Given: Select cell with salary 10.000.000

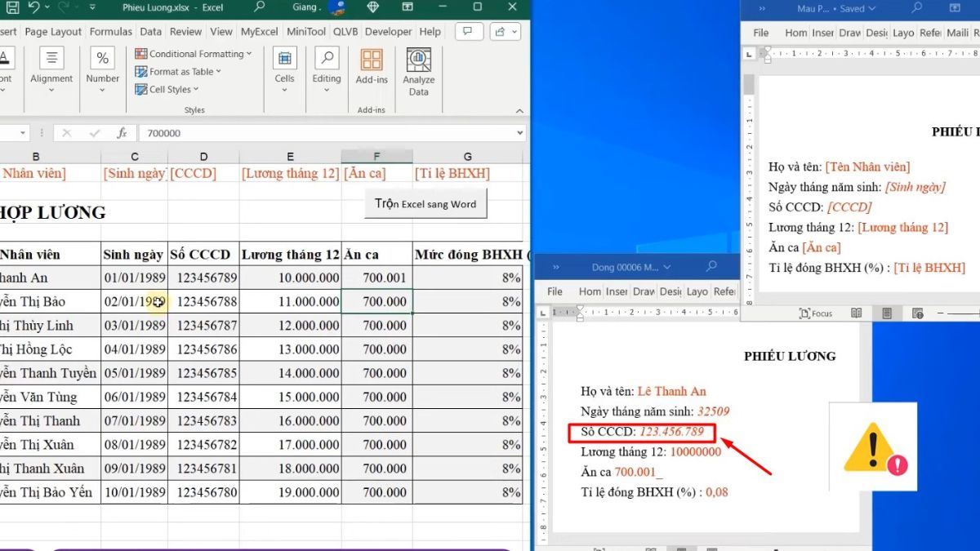Looking at the screenshot, I should 290,278.
